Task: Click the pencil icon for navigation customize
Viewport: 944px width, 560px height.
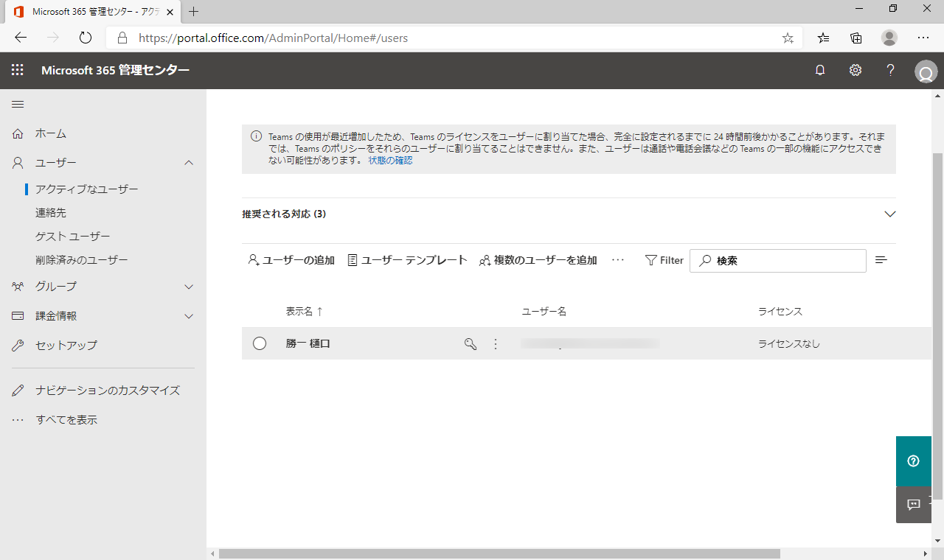Action: [x=18, y=391]
